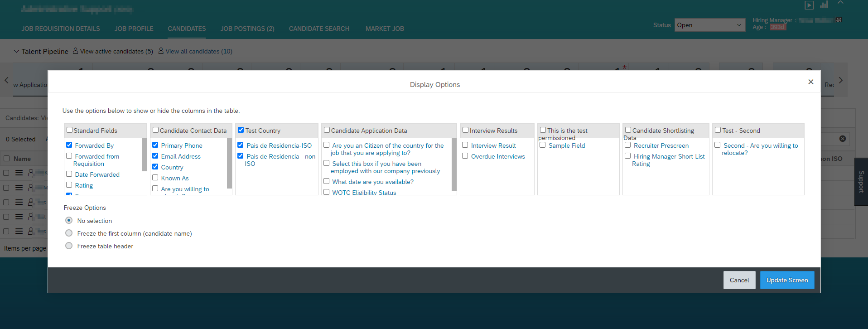
Task: Check Second - Are you willing to relocate?
Action: point(717,145)
